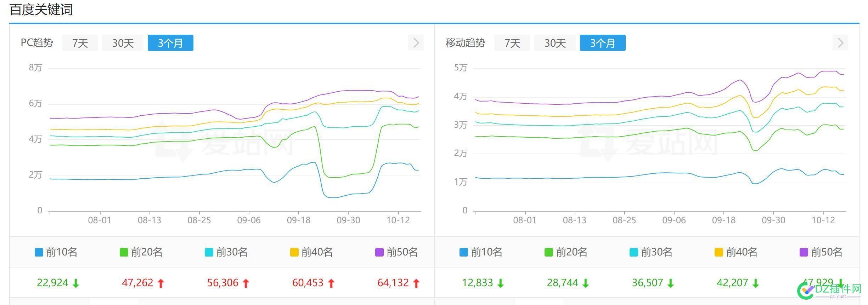Click the mobile value 28,744
Screen dimensions: 868x305
[x=562, y=283]
